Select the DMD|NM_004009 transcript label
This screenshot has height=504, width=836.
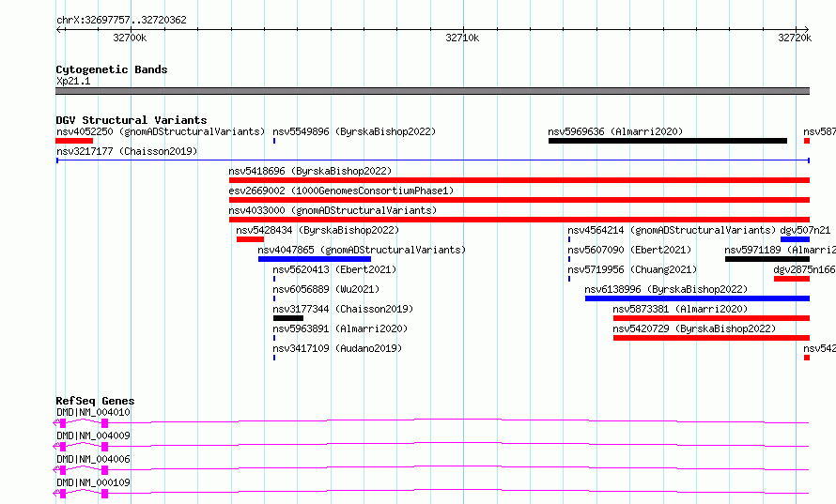click(93, 435)
